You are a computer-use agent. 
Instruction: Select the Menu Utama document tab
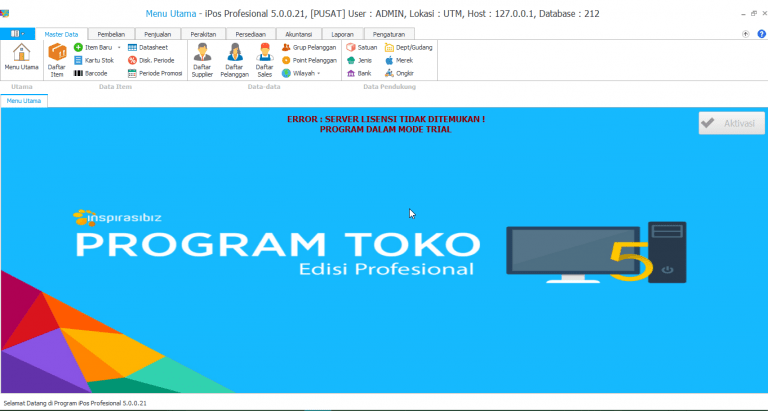pos(23,101)
